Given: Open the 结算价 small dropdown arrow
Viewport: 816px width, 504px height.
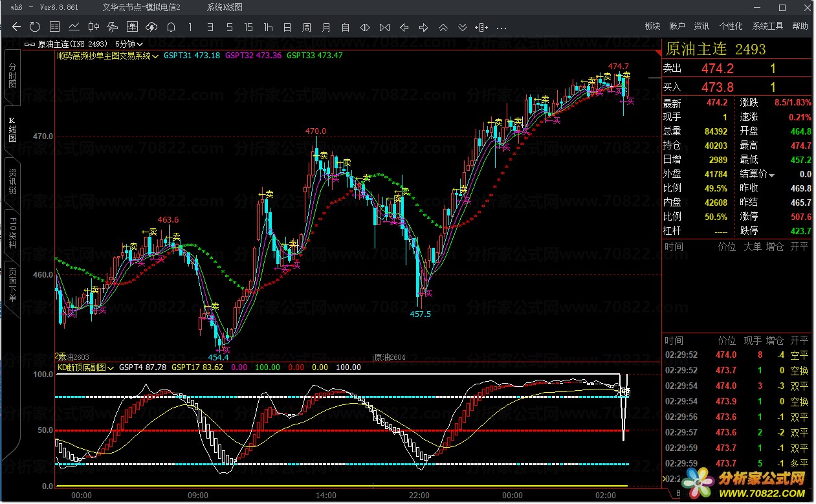Looking at the screenshot, I should [x=771, y=175].
